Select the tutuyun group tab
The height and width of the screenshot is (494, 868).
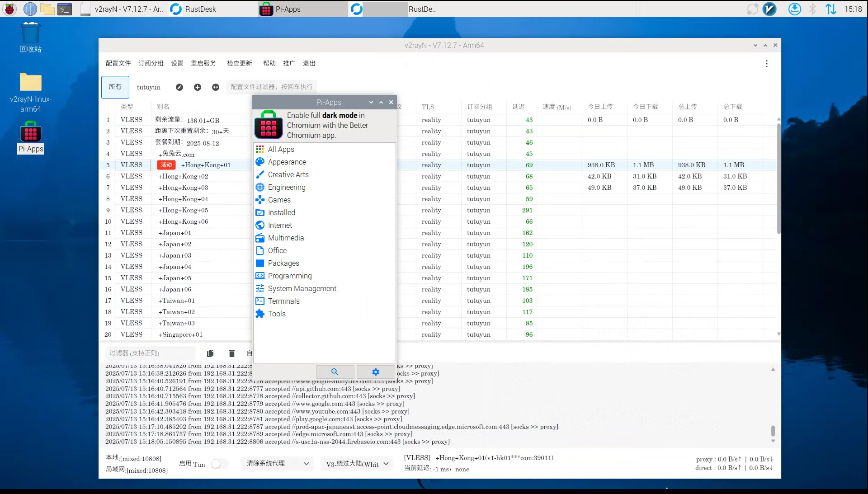pos(149,87)
